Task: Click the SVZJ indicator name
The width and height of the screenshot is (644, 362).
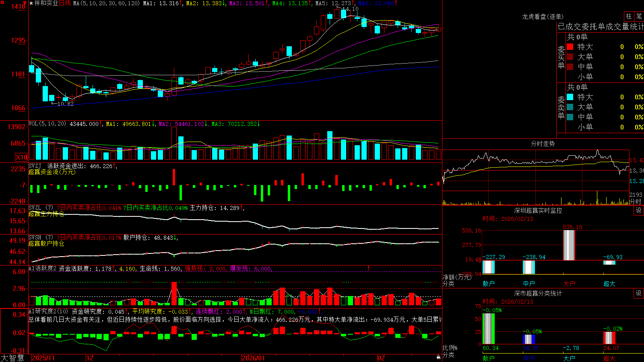Action: tap(35, 166)
